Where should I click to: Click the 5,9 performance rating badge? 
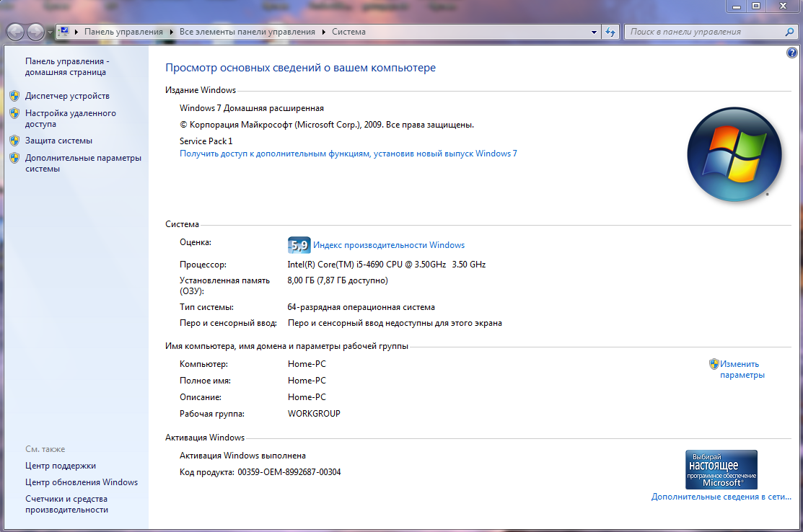(x=299, y=245)
